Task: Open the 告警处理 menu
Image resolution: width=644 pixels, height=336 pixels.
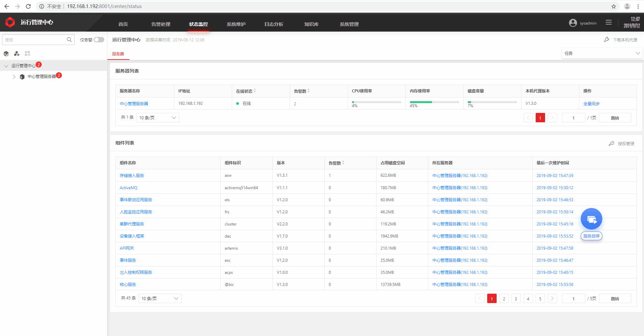Action: 161,24
